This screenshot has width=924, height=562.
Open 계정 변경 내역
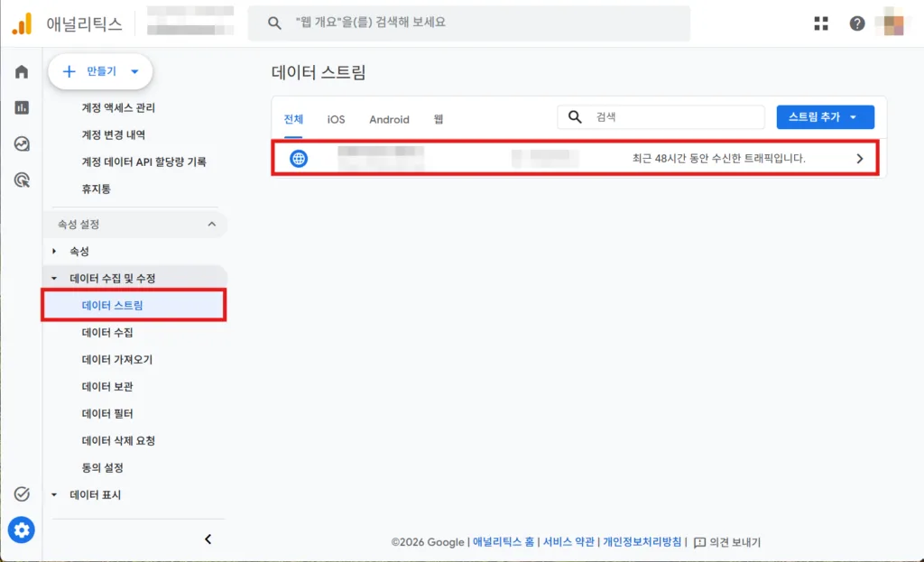tap(113, 135)
